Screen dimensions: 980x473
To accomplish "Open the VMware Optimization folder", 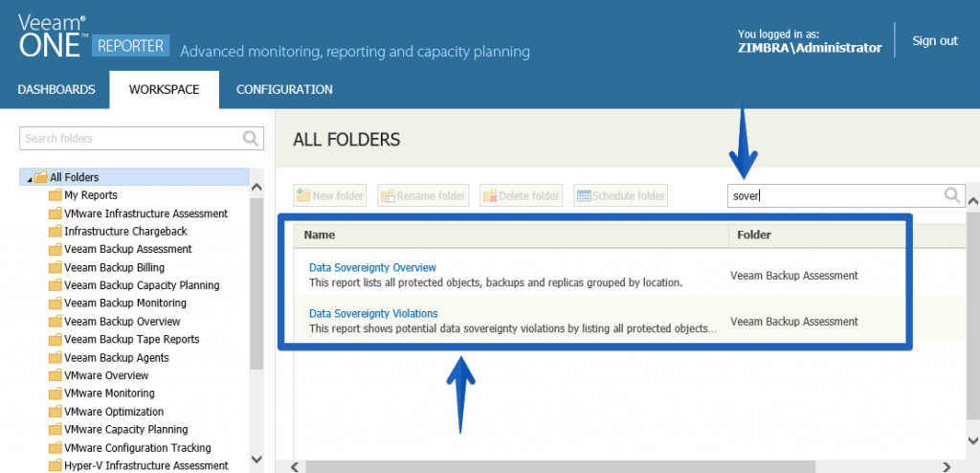I will tap(114, 412).
